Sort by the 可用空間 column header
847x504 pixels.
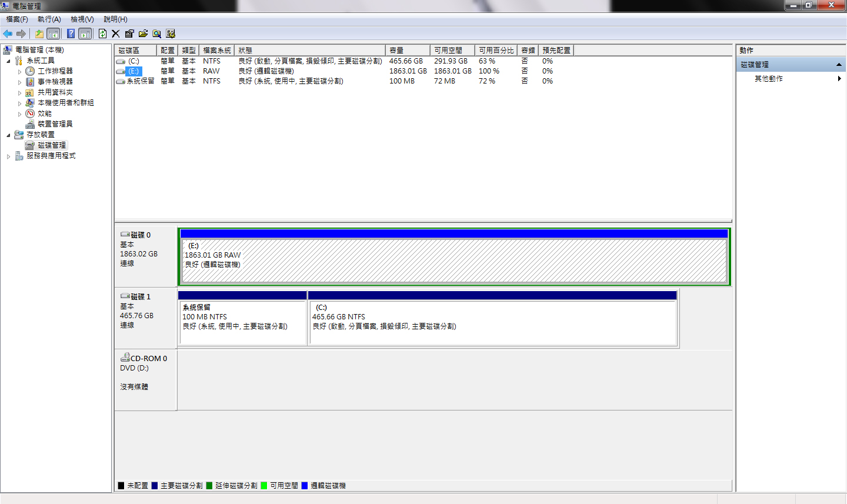tap(452, 51)
